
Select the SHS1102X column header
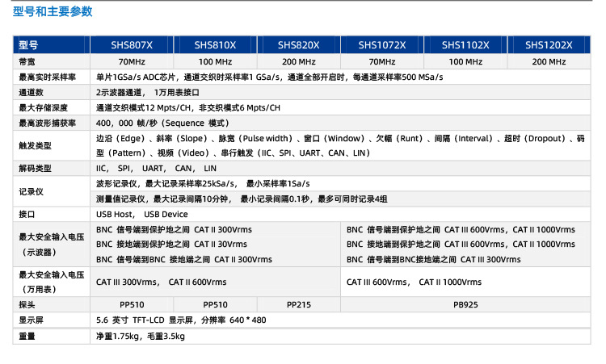point(465,45)
